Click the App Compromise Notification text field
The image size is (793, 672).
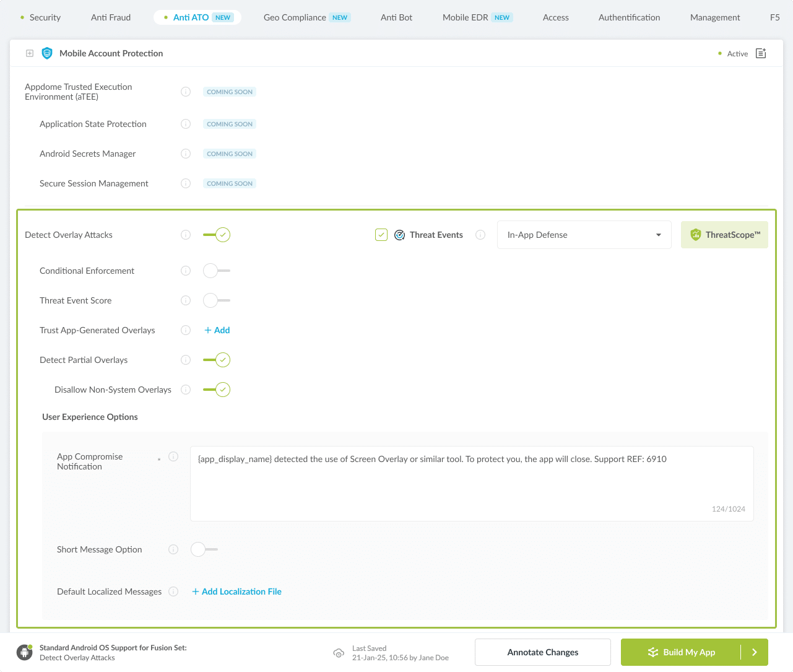point(471,483)
